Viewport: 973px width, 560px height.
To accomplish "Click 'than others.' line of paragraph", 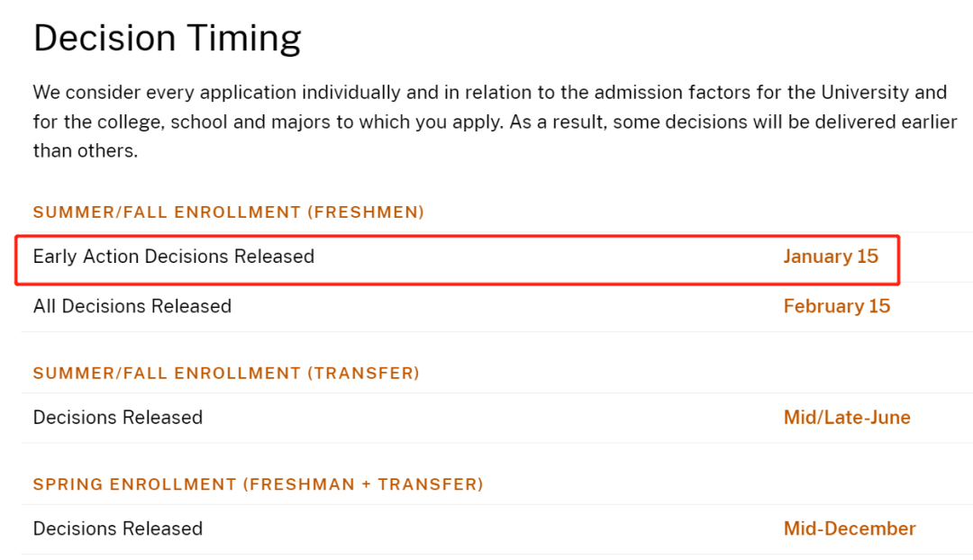I will click(x=86, y=150).
